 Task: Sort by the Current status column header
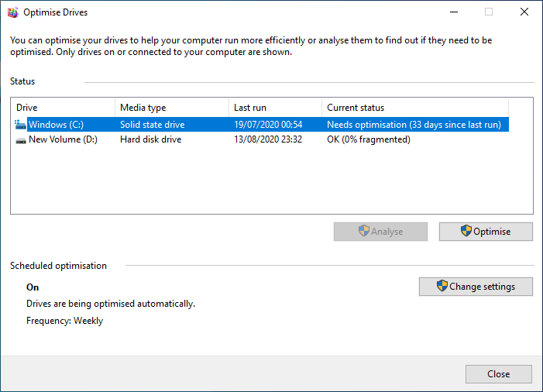(415, 108)
